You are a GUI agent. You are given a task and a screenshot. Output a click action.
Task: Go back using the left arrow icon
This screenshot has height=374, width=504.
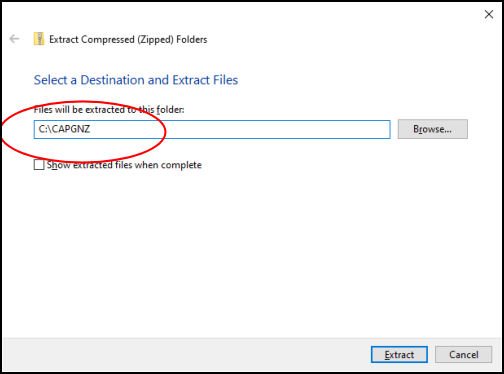(x=14, y=39)
